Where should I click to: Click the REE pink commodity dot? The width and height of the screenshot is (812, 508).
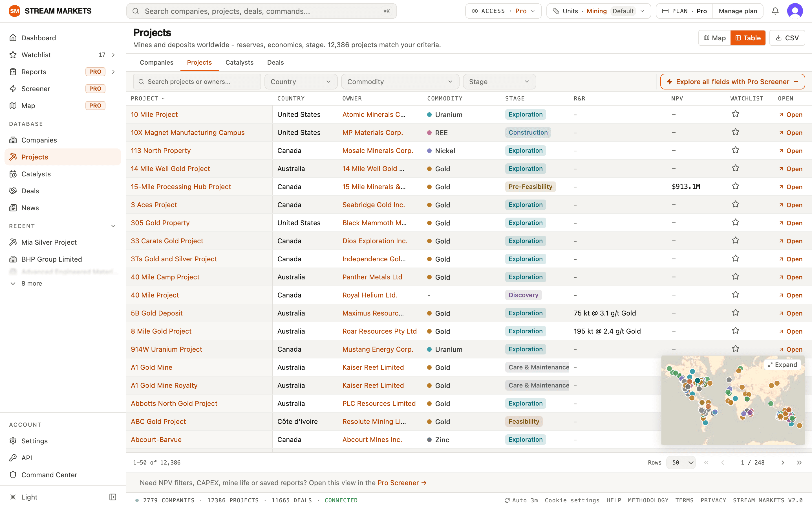point(429,133)
